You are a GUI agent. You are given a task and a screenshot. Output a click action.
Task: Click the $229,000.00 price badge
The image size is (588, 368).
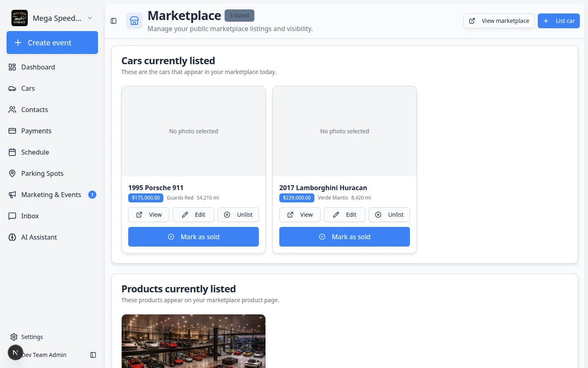click(x=297, y=198)
